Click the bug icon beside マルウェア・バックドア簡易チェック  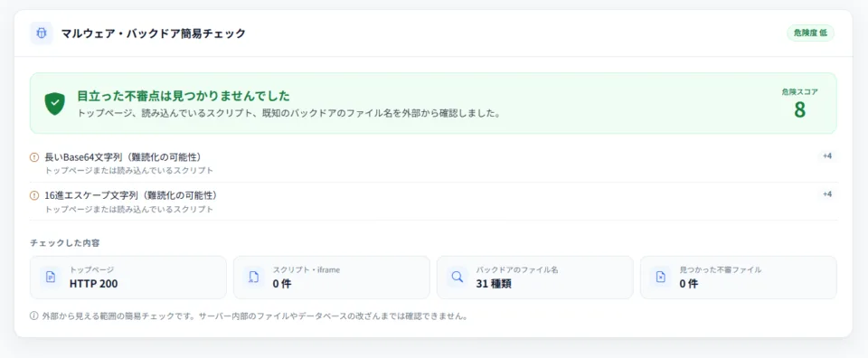coord(41,33)
